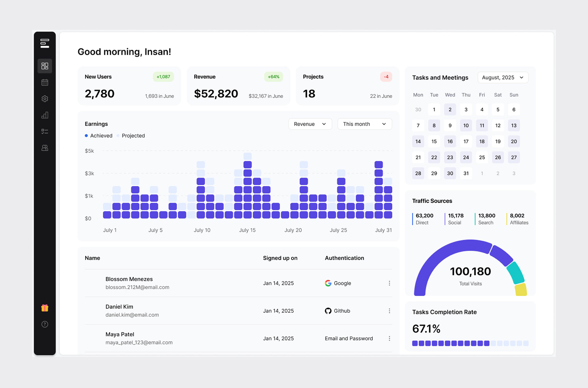This screenshot has height=388, width=588.
Task: Click the $3k axis label
Action: point(89,173)
